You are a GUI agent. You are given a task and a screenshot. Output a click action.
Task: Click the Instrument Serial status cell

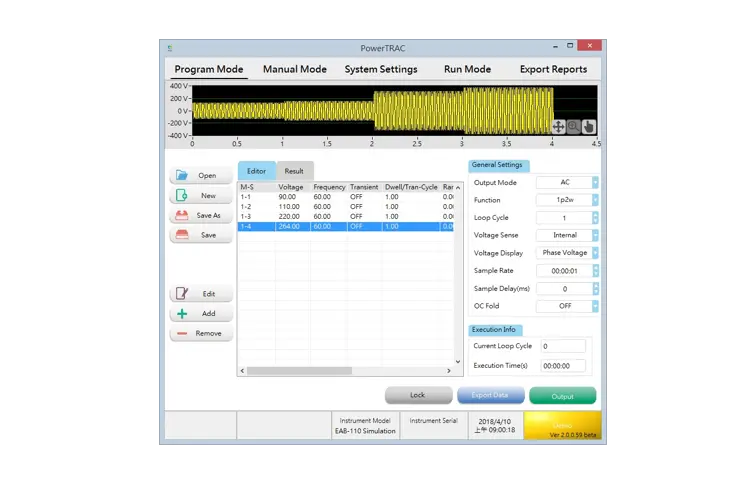coord(434,425)
